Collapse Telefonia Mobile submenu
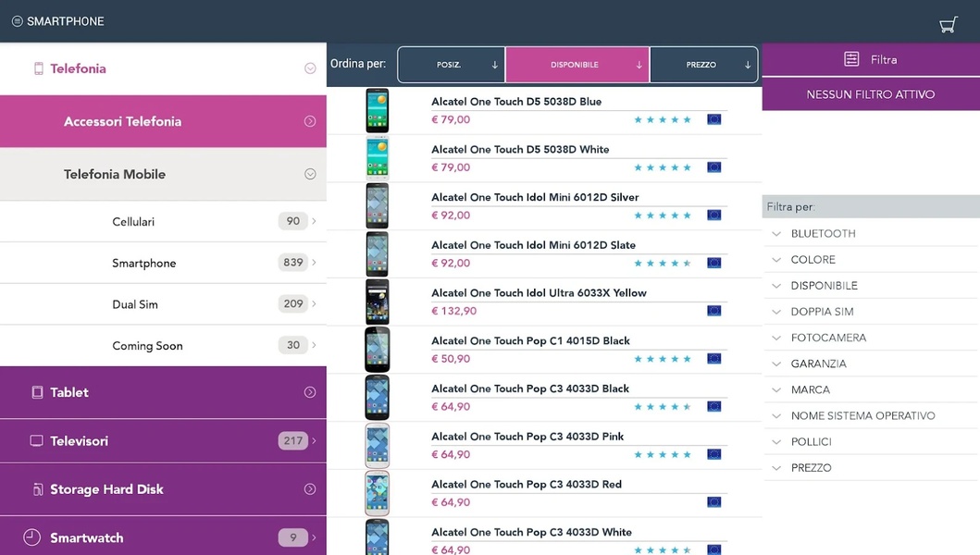This screenshot has width=980, height=555. tap(310, 175)
